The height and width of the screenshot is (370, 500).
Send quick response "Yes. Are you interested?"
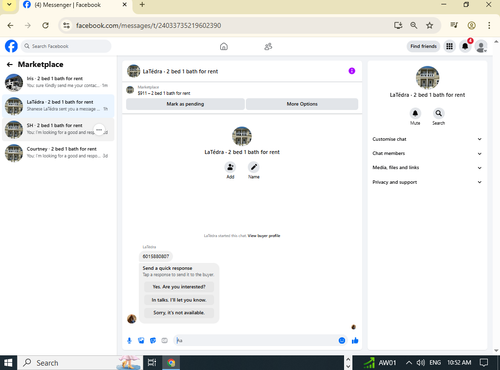179,287
